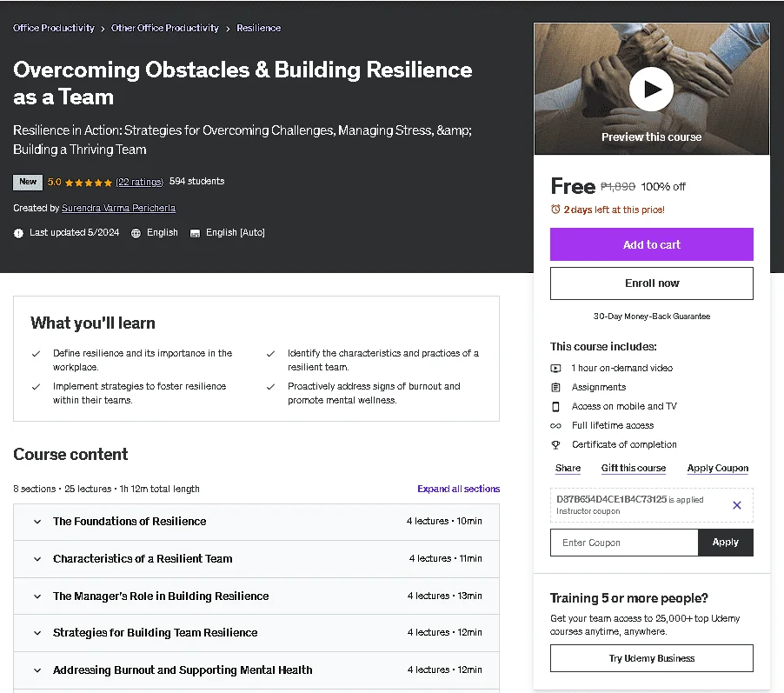This screenshot has width=784, height=693.
Task: Click the Apply coupon button
Action: [726, 543]
